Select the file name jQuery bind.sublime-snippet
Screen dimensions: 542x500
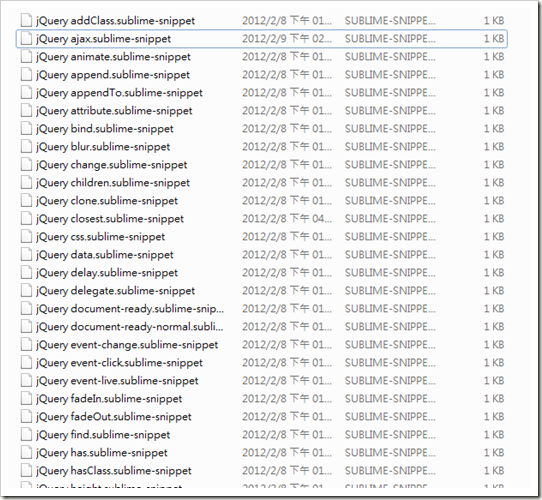[105, 129]
